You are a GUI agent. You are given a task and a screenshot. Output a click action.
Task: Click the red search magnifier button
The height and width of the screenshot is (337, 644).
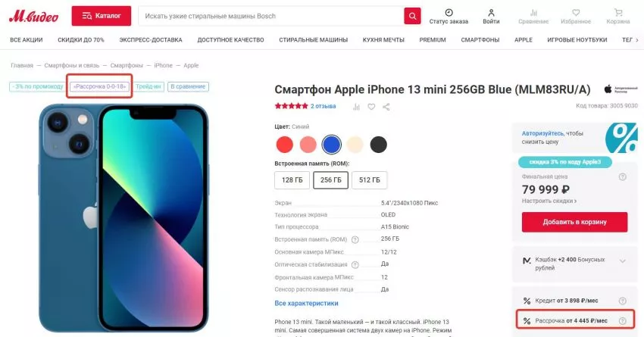412,16
